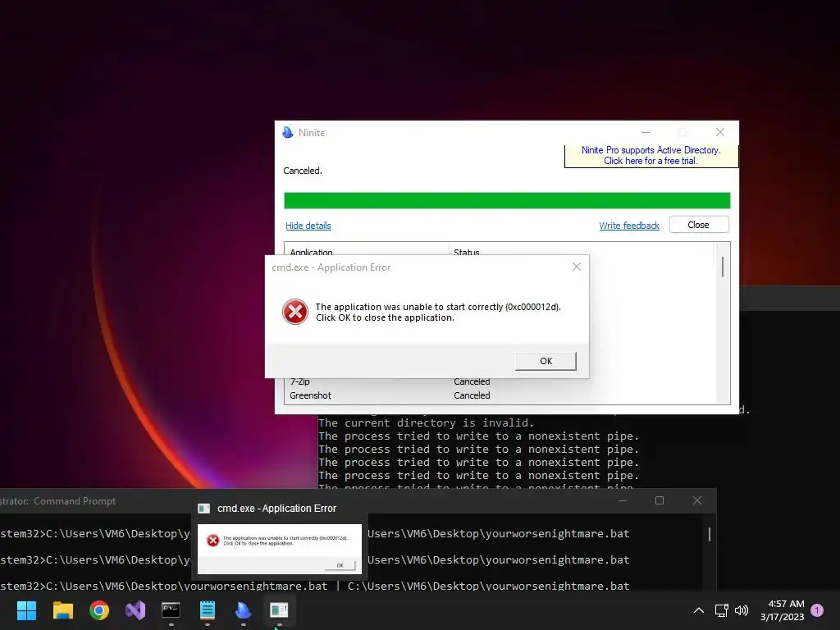Click the red error icon in dialog
Image resolution: width=840 pixels, height=630 pixels.
[x=295, y=312]
